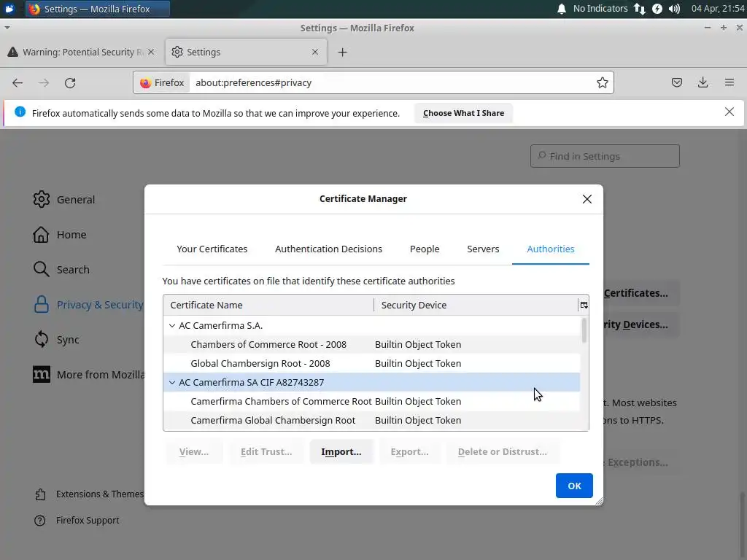Screen dimensions: 747x560
Task: Click OK in Certificate Manager
Action: (574, 486)
